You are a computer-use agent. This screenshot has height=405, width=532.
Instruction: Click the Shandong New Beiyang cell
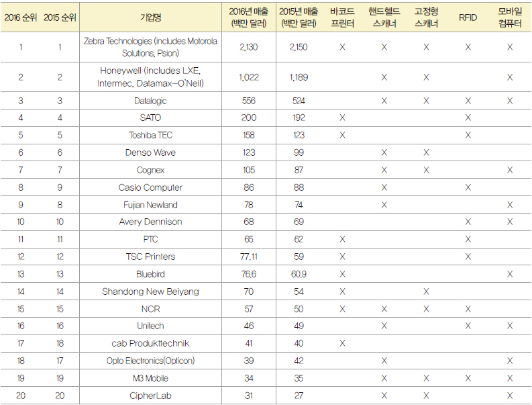tap(150, 291)
